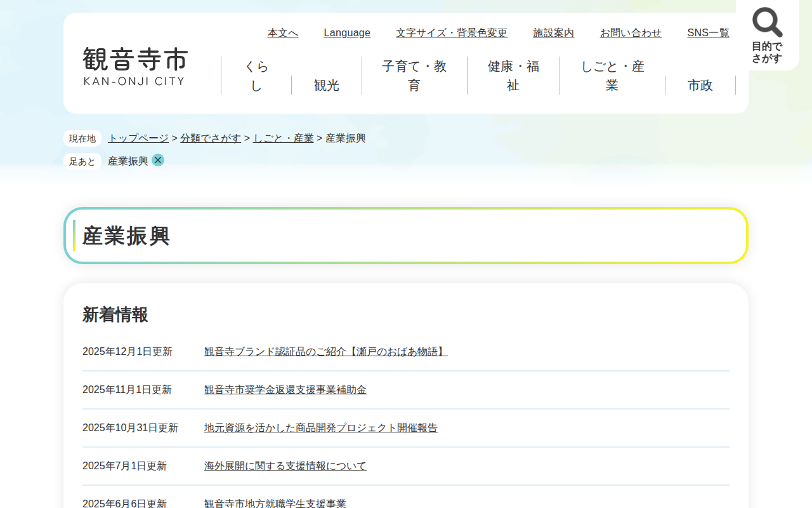Open 海外展開に関する支援情報について article
The image size is (812, 508).
tap(285, 466)
